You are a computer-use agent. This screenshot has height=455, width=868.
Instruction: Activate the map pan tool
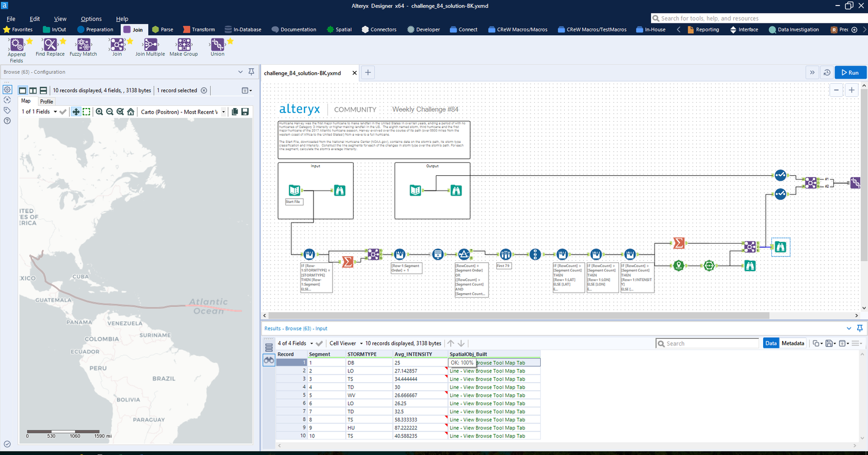click(76, 112)
